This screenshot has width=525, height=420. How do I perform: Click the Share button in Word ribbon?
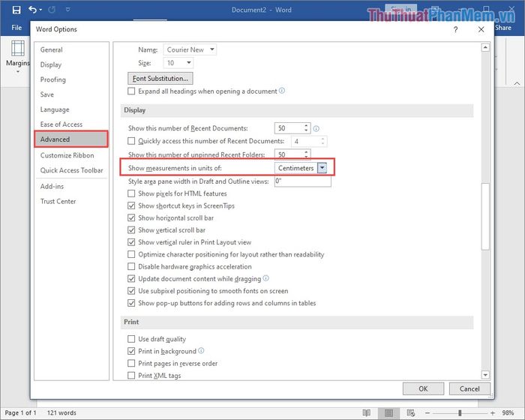pos(503,28)
